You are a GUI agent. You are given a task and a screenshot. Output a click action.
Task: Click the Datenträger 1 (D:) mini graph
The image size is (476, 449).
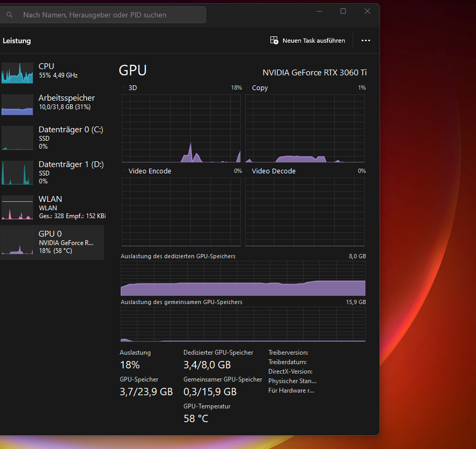tap(17, 173)
